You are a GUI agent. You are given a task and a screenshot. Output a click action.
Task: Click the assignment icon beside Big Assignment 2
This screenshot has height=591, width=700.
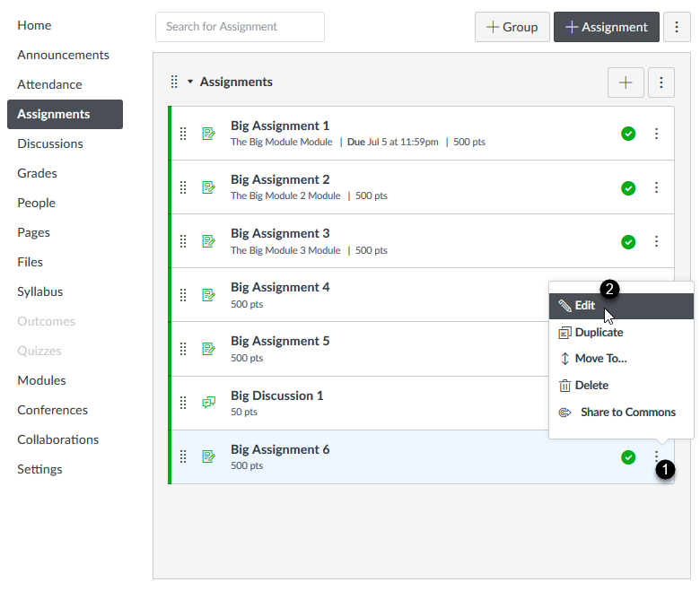pyautogui.click(x=209, y=187)
